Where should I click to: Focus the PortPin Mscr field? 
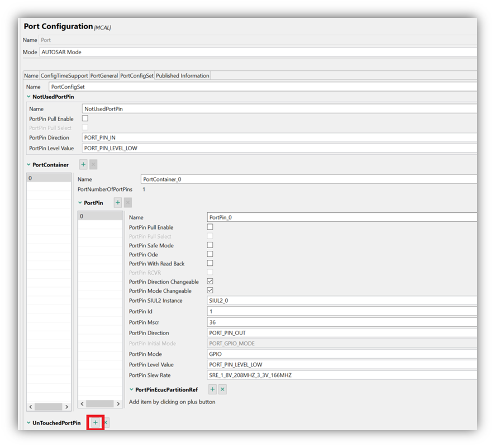click(342, 322)
